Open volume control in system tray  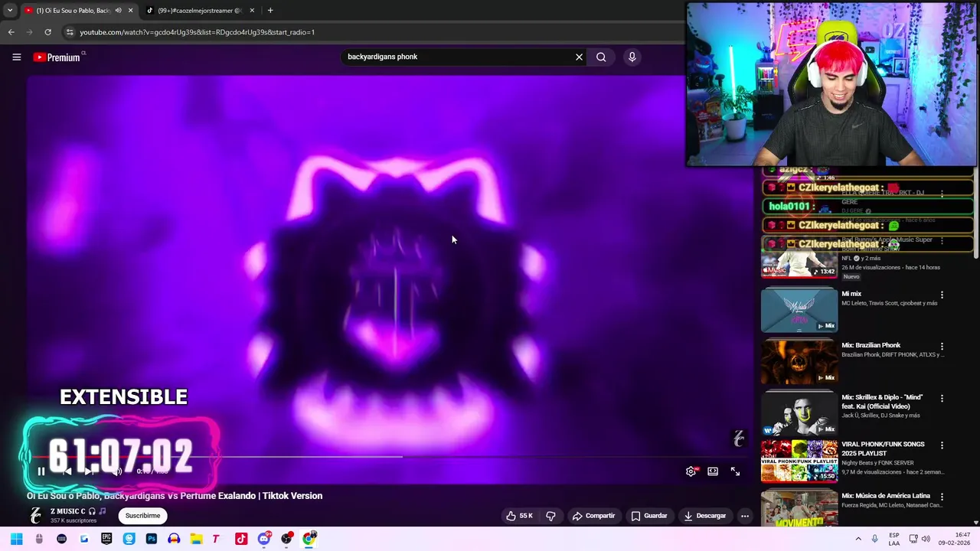926,539
